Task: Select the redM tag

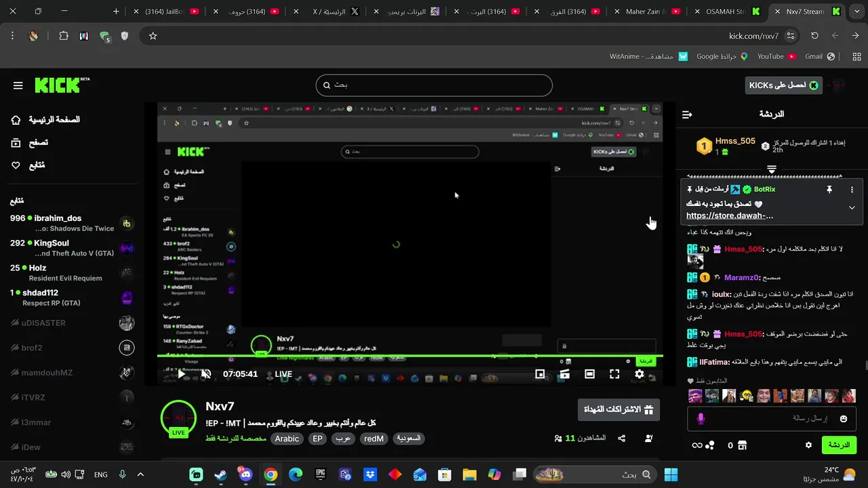Action: (374, 439)
